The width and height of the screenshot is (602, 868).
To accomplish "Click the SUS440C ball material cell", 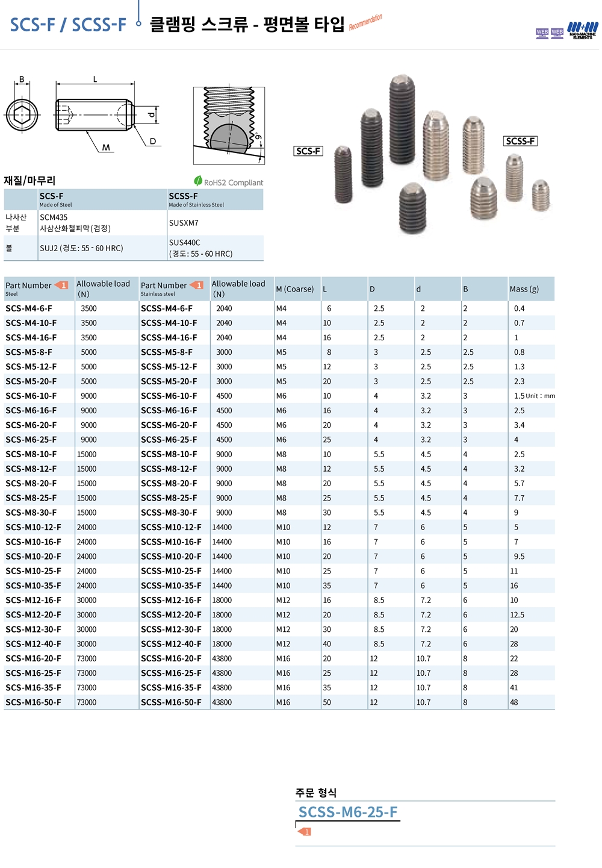I will [x=216, y=248].
